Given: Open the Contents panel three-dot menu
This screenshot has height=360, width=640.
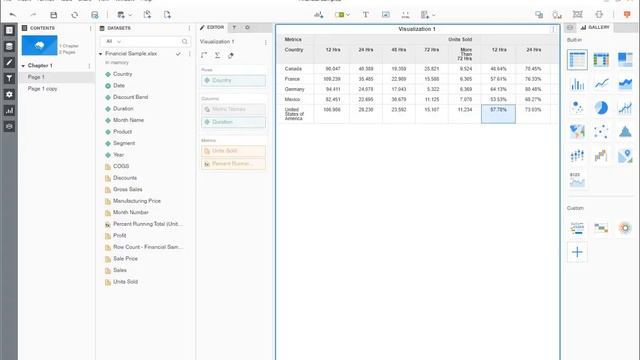Looking at the screenshot, I should tap(90, 28).
